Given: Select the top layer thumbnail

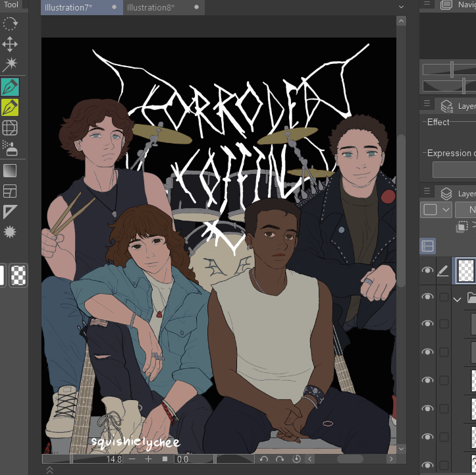Looking at the screenshot, I should [465, 270].
